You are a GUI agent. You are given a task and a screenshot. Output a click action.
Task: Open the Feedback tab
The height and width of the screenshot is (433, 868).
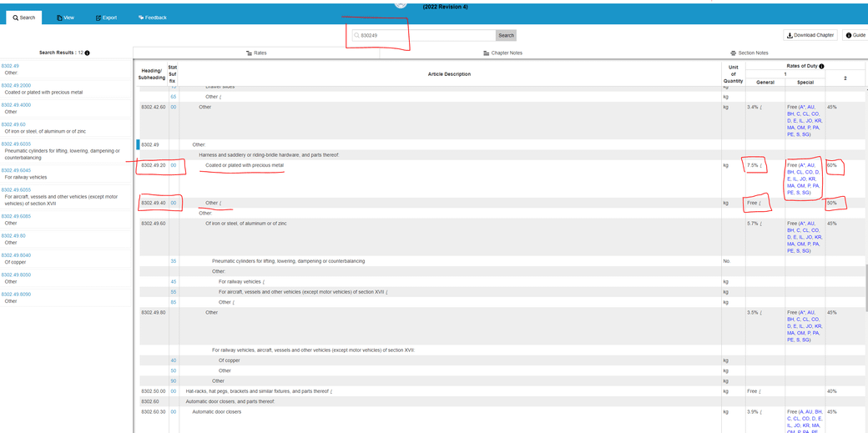coord(152,18)
